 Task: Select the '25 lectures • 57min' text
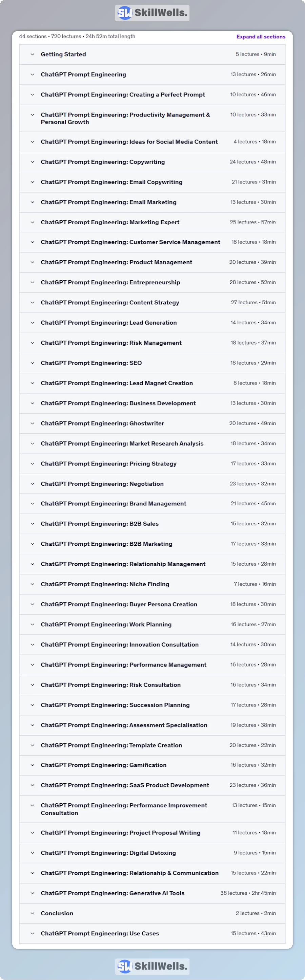coord(253,222)
